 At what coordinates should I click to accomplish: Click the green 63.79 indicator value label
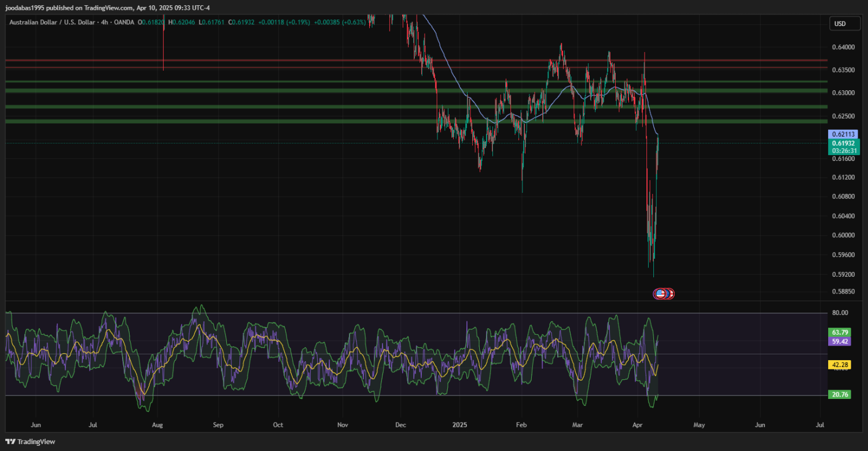[x=840, y=332]
